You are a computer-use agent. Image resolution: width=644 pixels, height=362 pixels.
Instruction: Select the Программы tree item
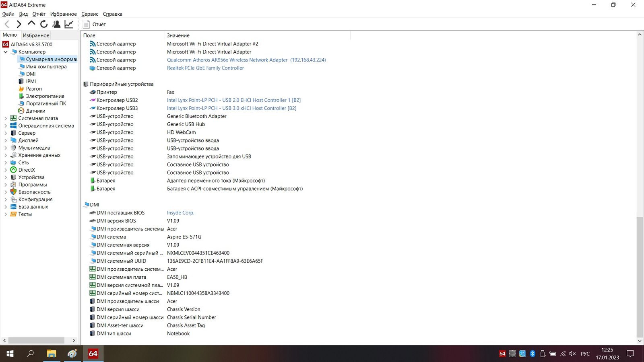pyautogui.click(x=32, y=185)
